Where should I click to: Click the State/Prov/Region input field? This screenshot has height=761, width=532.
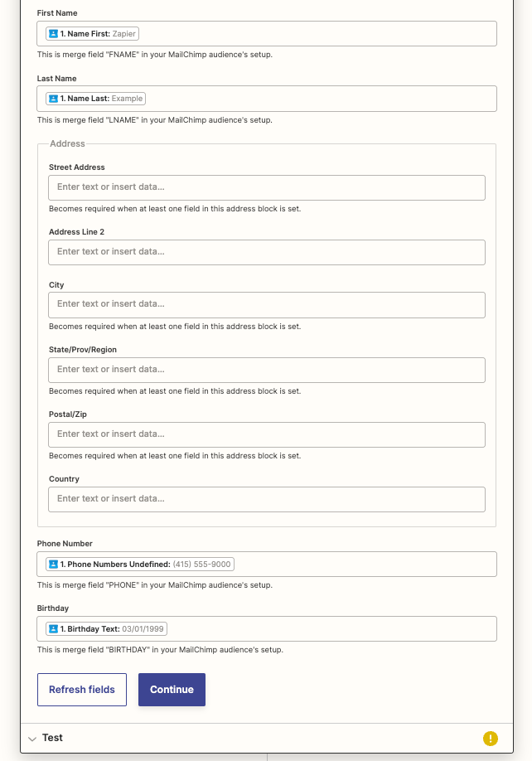267,370
